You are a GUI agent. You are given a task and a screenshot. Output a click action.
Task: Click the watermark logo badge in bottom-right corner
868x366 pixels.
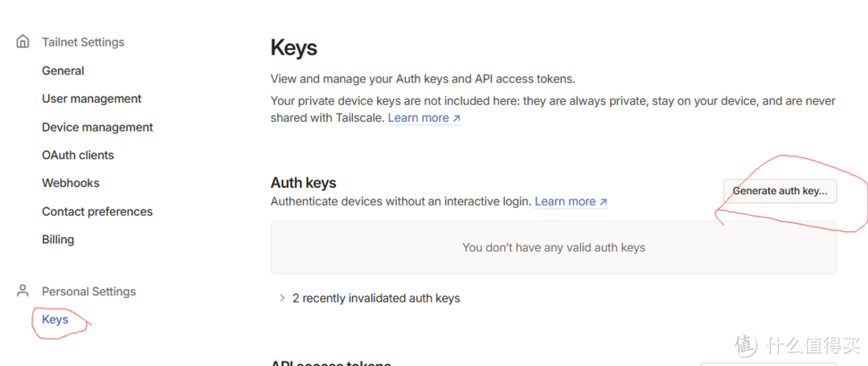click(x=746, y=345)
